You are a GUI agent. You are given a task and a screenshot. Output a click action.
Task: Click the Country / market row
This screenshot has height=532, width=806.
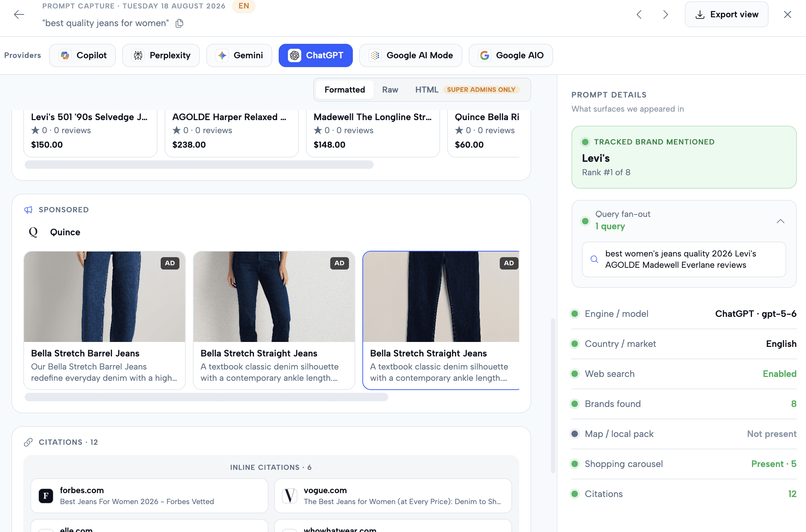click(x=684, y=344)
